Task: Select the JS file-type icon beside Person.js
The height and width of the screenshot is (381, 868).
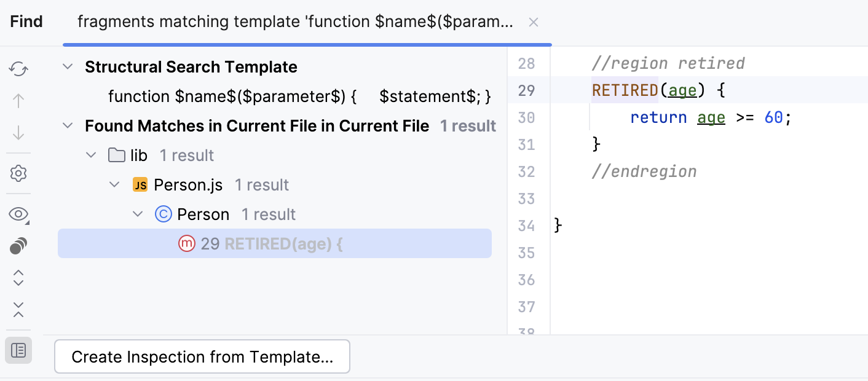Action: coord(140,184)
